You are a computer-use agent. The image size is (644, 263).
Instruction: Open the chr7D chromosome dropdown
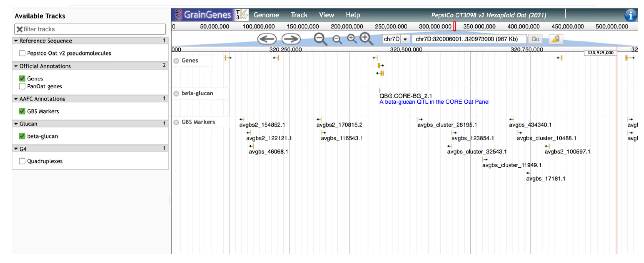pyautogui.click(x=405, y=39)
